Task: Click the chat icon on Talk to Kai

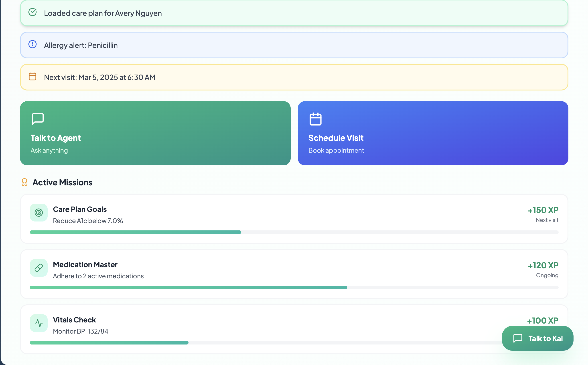Action: 518,338
